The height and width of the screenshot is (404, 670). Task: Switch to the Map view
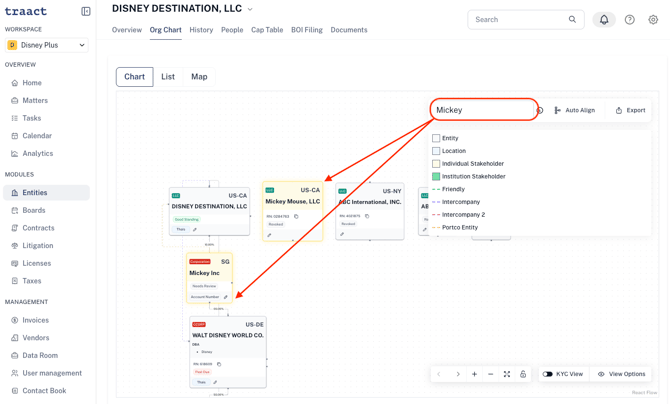click(199, 77)
